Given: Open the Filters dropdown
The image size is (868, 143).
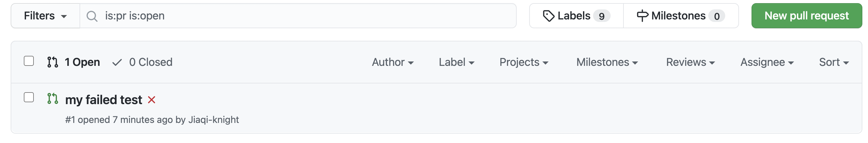Looking at the screenshot, I should [45, 16].
